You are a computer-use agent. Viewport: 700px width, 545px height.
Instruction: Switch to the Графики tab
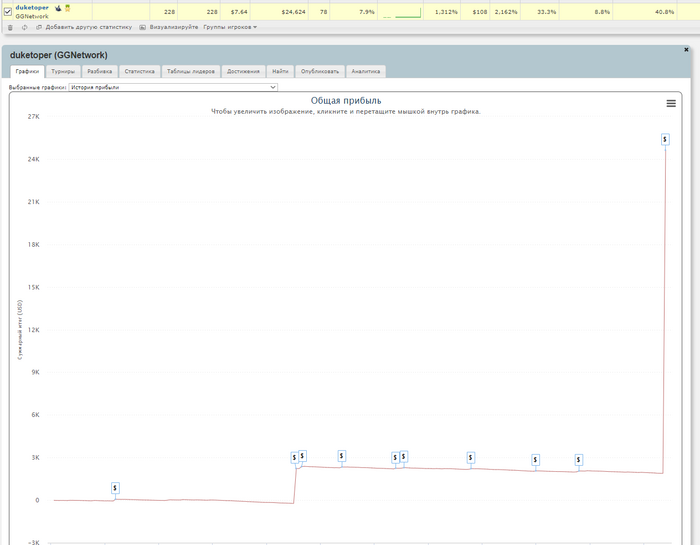coord(27,71)
